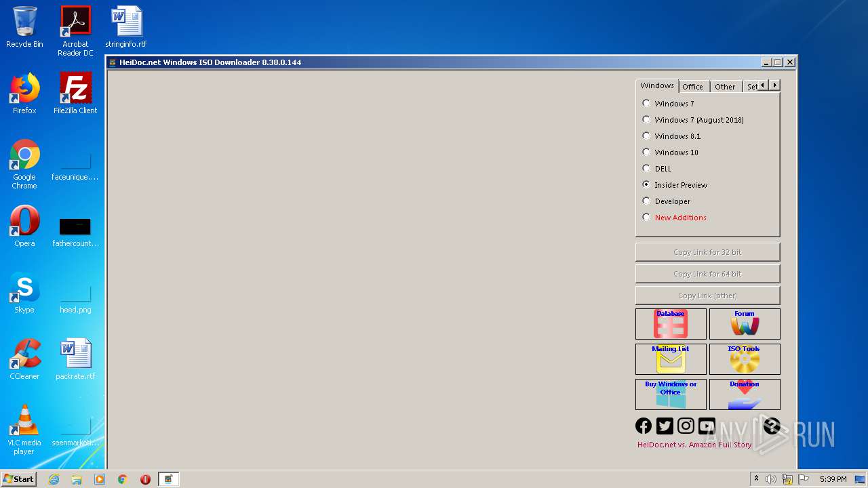Select New Additions radio option
The image size is (868, 488).
pyautogui.click(x=675, y=218)
